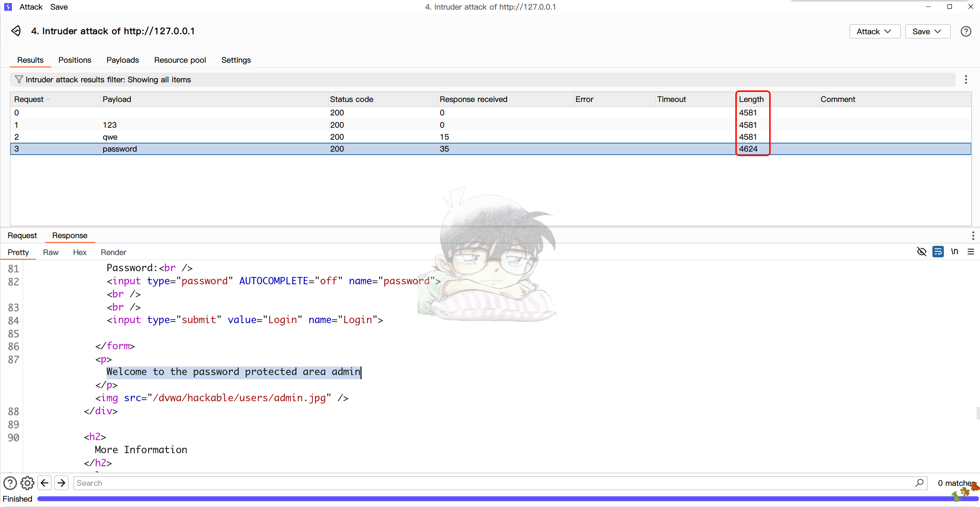Click the submit input Login line

245,320
